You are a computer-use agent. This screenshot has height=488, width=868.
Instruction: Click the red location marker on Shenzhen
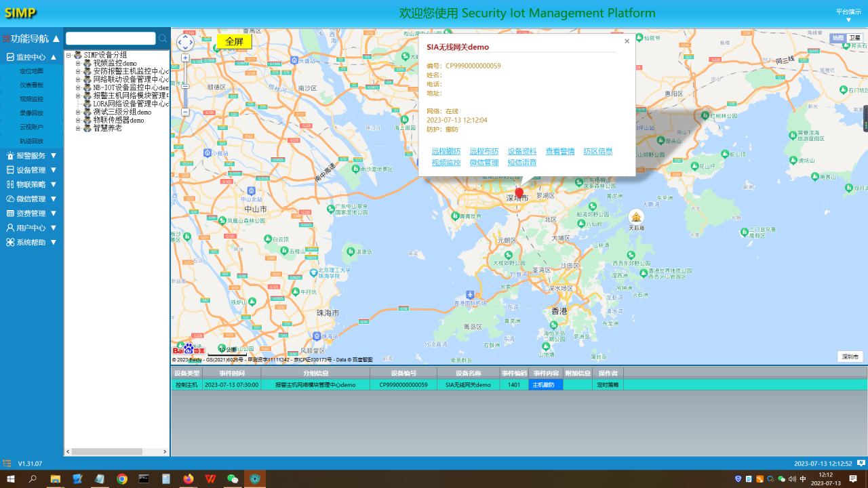(x=519, y=193)
